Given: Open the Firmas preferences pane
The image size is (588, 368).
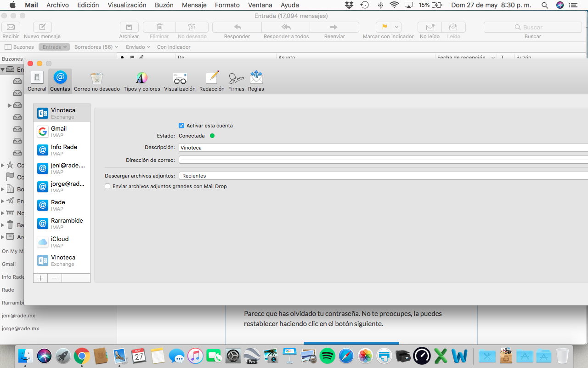Looking at the screenshot, I should click(236, 81).
